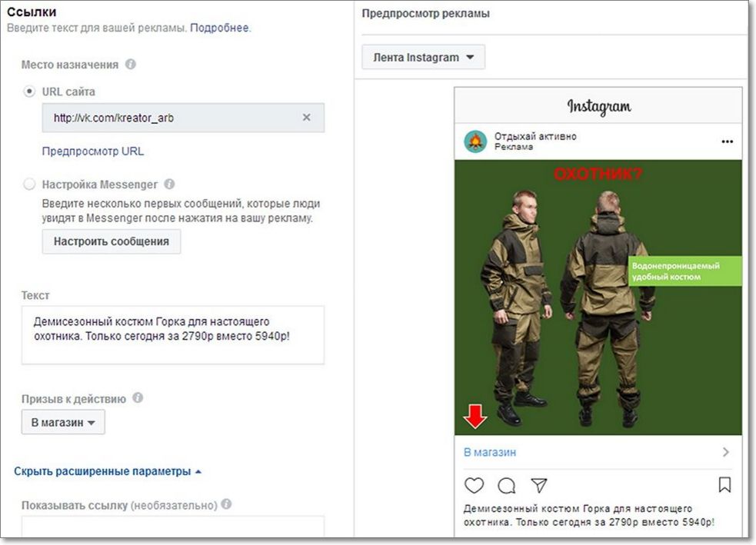Image resolution: width=756 pixels, height=545 pixels.
Task: Click the Реклама label under account name
Action: [x=514, y=147]
